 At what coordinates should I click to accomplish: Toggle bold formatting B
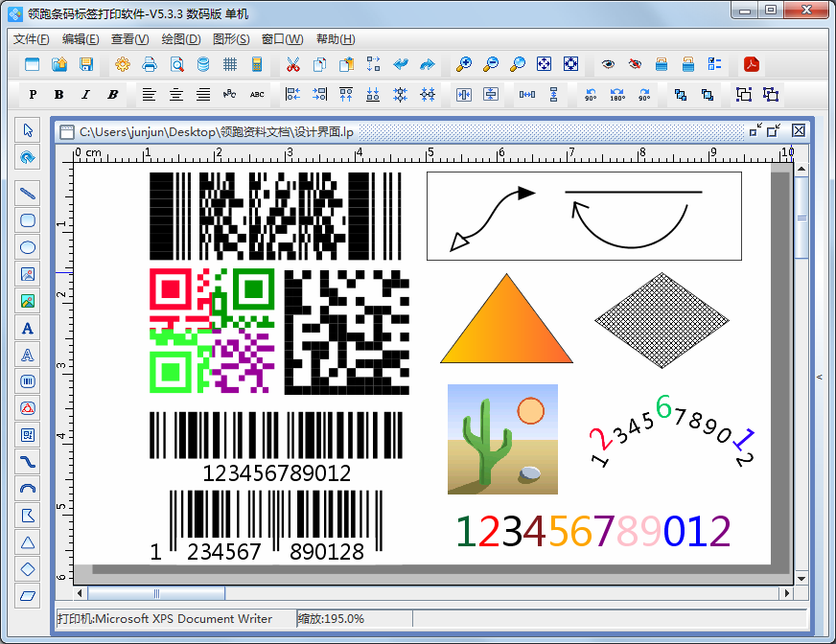[59, 94]
